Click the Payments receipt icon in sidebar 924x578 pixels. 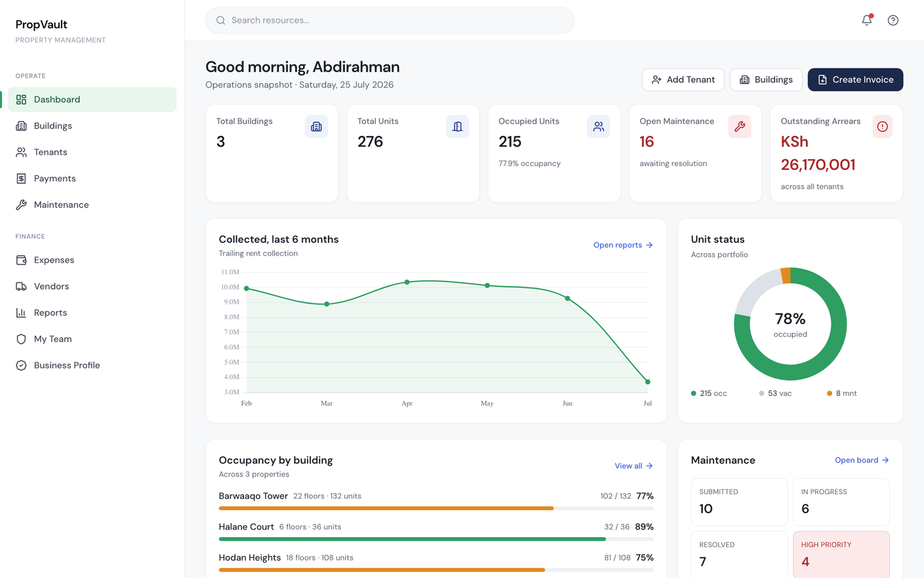21,179
